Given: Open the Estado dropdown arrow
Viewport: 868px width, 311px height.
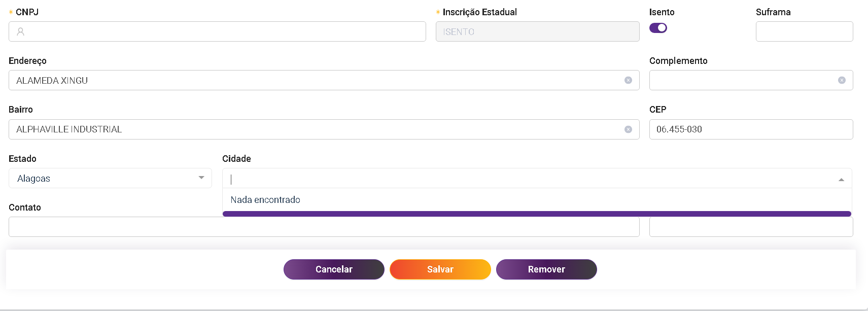Looking at the screenshot, I should pos(201,178).
